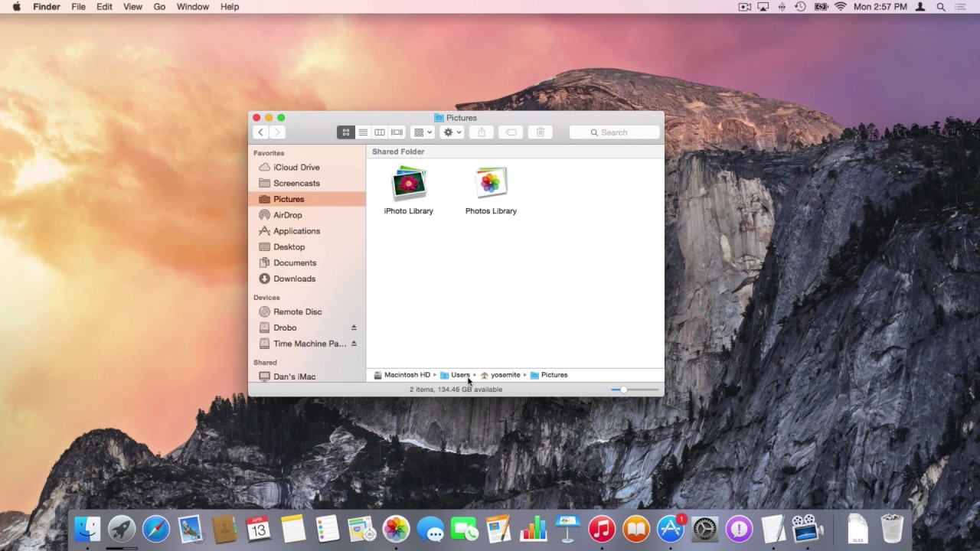The height and width of the screenshot is (551, 980).
Task: Launch Safari from the Dock
Action: pos(156,529)
